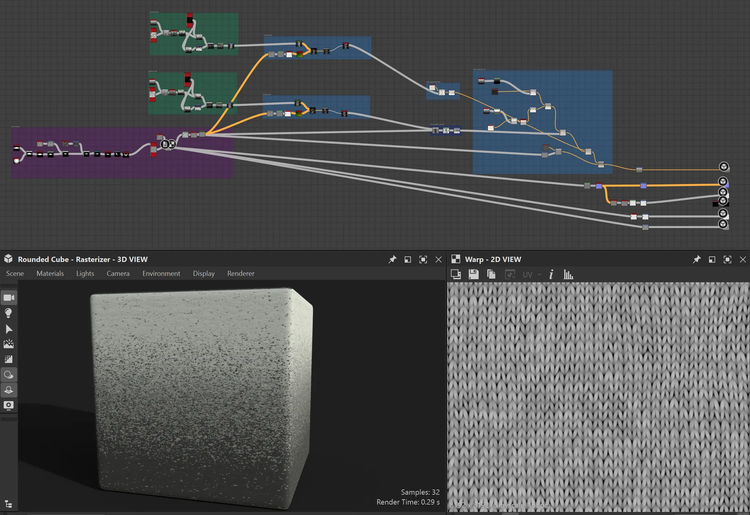Undock the Warp 2D VIEW panel
Image resolution: width=750 pixels, height=515 pixels.
click(711, 259)
